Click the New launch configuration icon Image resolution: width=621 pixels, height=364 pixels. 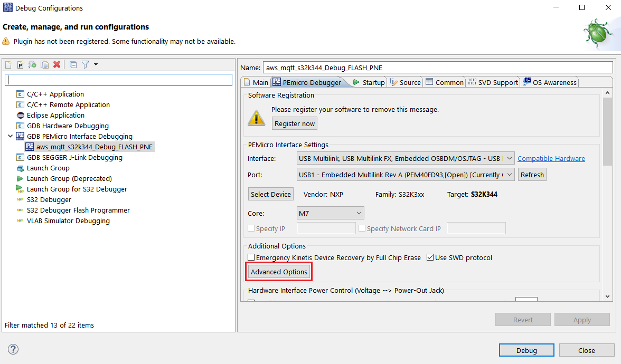pyautogui.click(x=8, y=64)
